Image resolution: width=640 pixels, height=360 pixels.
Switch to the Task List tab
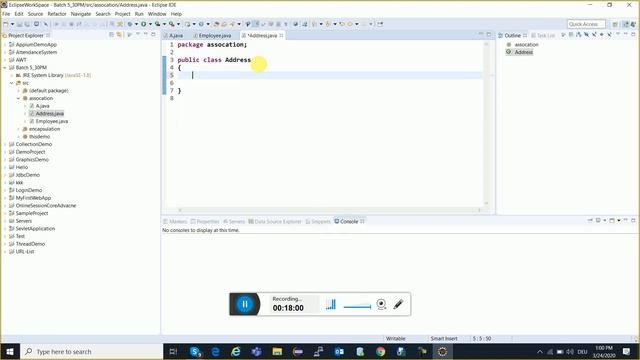(x=543, y=36)
